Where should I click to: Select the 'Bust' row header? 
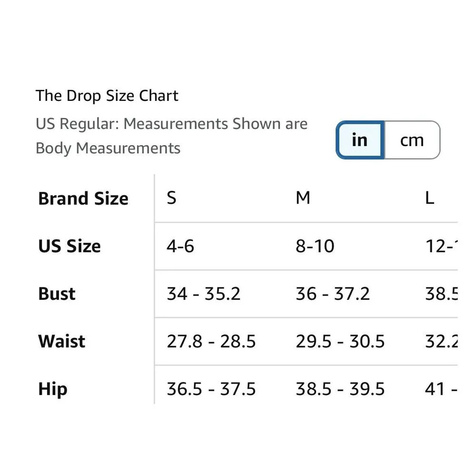[57, 294]
